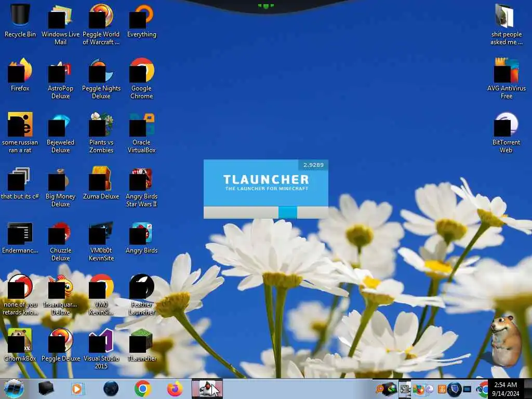The image size is (532, 399).
Task: Launch Peggle World of Warcraft shortcut
Action: (101, 24)
